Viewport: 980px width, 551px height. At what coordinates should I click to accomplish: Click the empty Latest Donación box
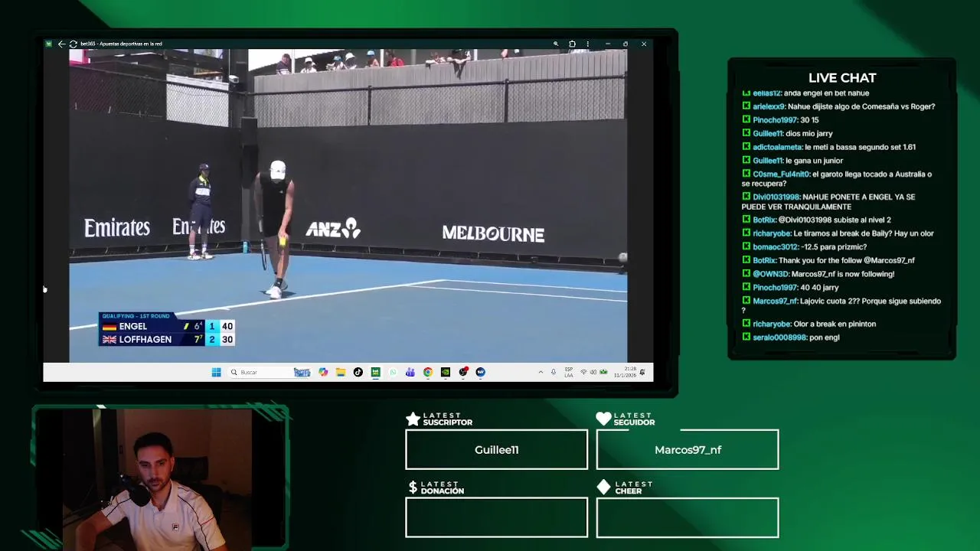click(496, 517)
